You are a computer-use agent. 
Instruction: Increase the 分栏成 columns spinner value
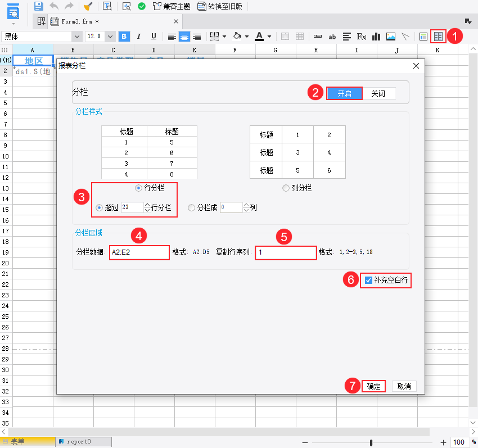[246, 205]
